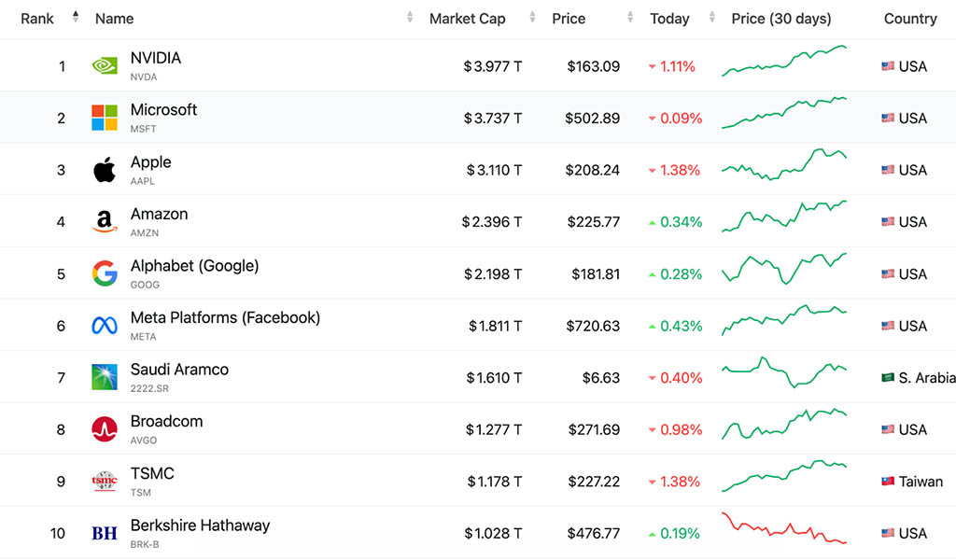The image size is (956, 560).
Task: Click the Saudi Arabia flag icon
Action: [888, 377]
